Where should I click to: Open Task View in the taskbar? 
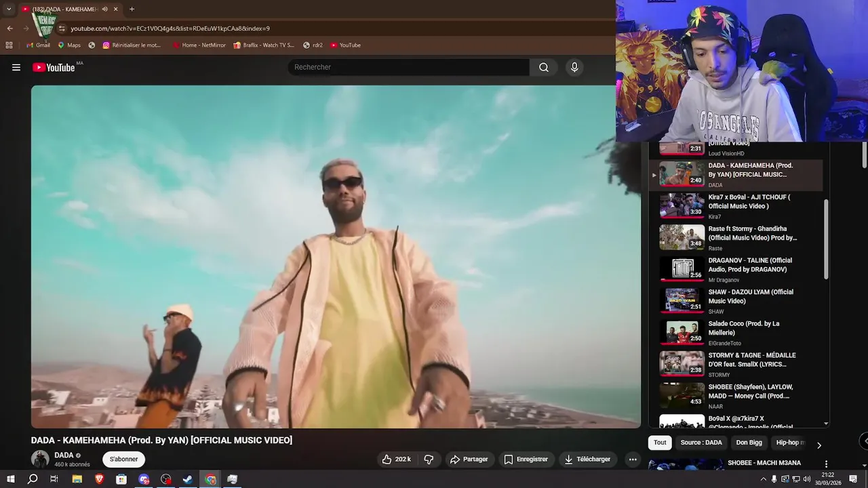click(x=54, y=479)
